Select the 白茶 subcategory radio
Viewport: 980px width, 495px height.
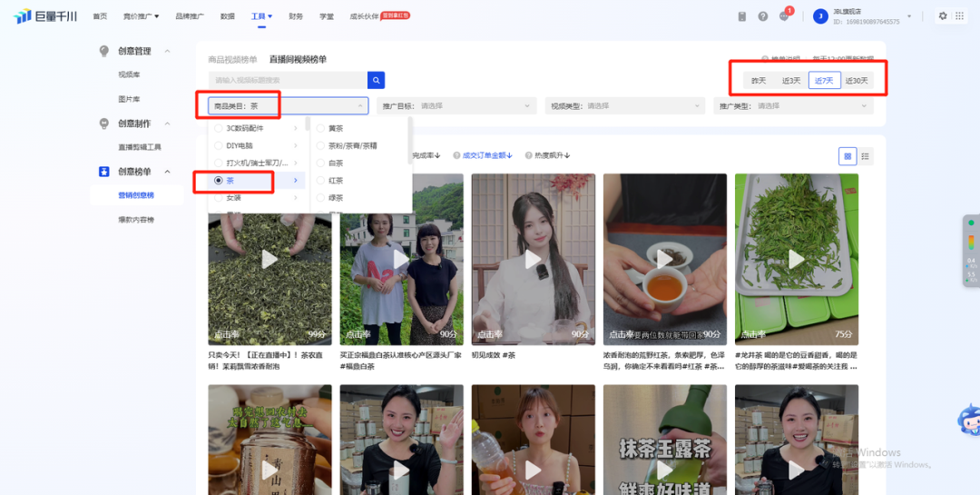(320, 163)
